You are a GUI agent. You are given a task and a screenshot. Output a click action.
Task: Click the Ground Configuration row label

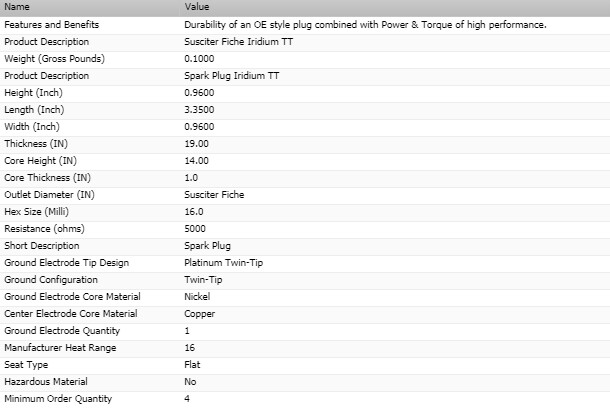51,279
